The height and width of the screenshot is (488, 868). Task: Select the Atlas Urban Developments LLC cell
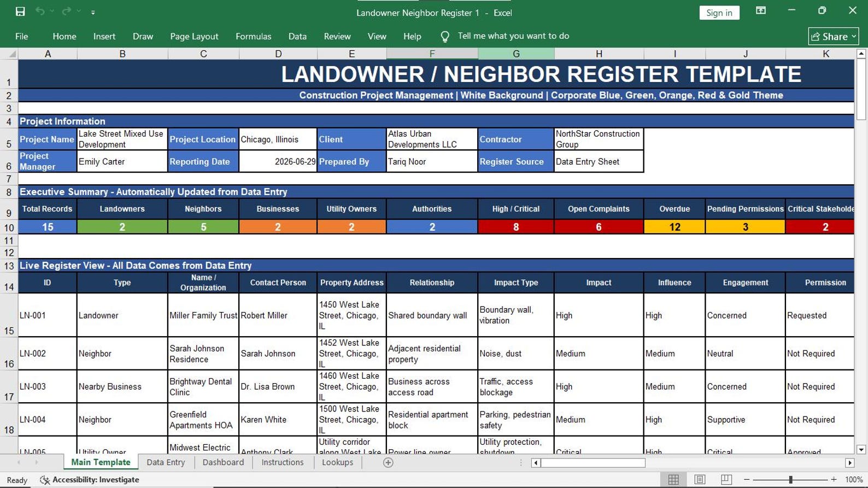click(x=432, y=139)
